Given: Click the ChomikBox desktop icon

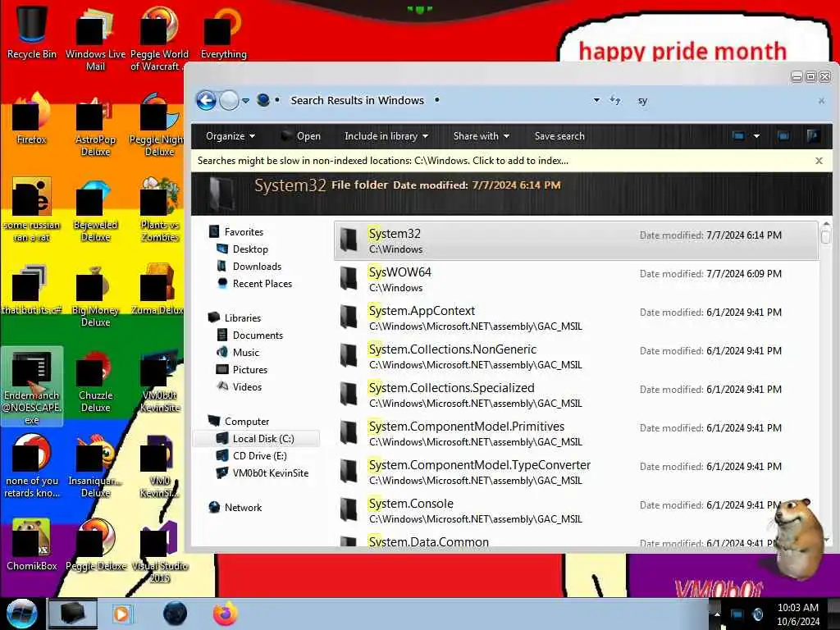Looking at the screenshot, I should (x=32, y=545).
